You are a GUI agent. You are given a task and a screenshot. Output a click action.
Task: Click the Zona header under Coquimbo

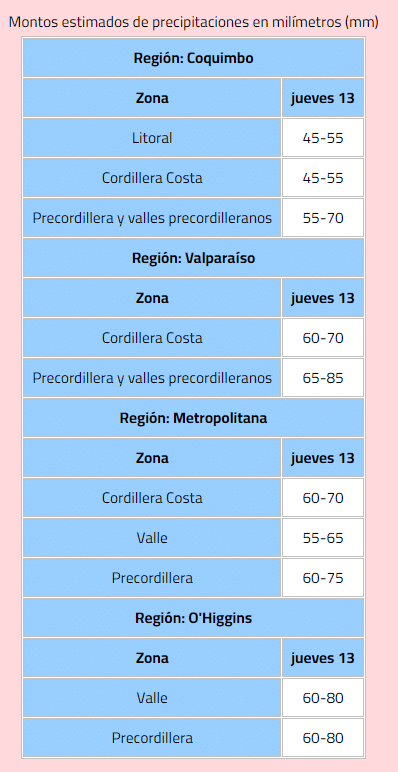pyautogui.click(x=152, y=98)
